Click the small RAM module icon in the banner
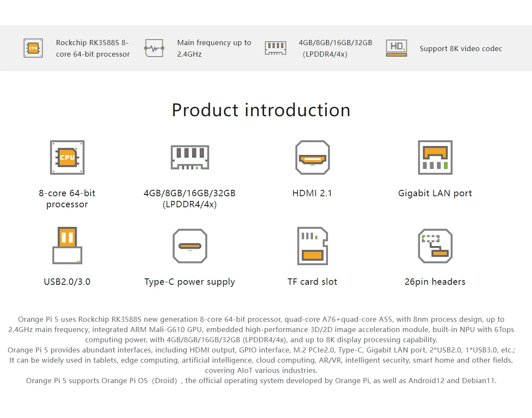Image resolution: width=532 pixels, height=418 pixels. click(x=275, y=48)
